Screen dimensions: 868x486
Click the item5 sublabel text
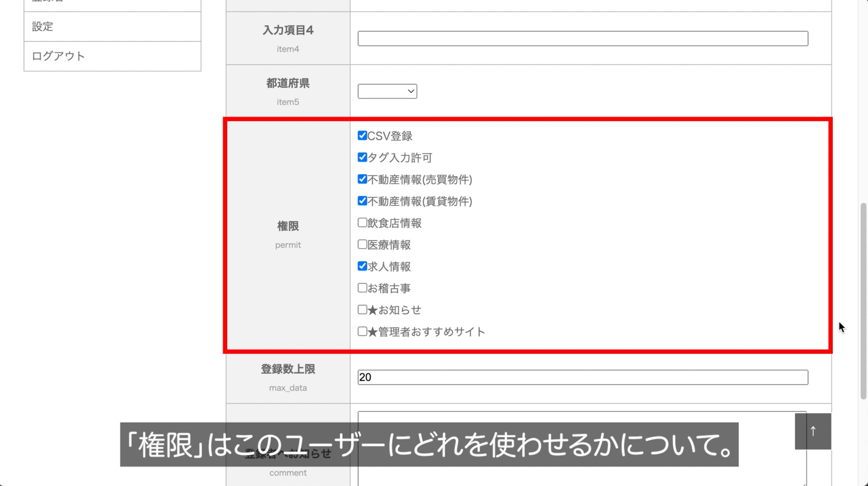click(288, 102)
